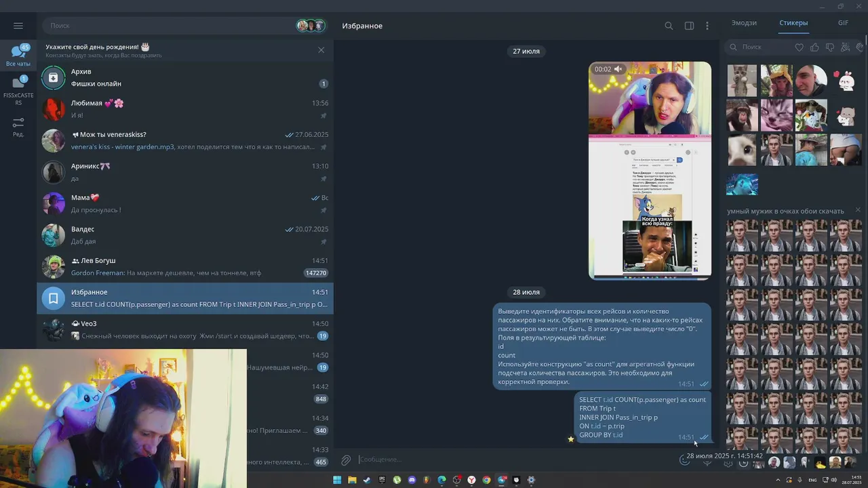
Task: Open Google Chrome from taskbar
Action: [x=486, y=480]
